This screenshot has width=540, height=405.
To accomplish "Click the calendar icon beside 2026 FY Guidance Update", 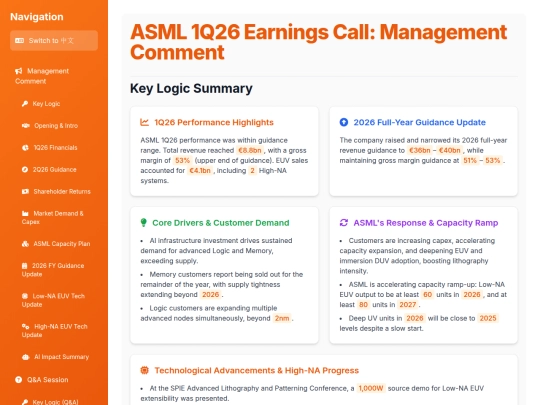I will coord(24,266).
